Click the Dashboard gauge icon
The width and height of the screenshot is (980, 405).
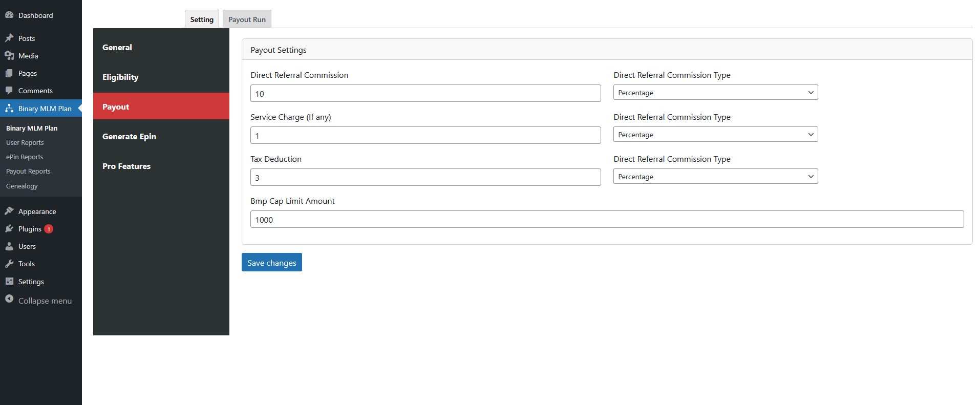pyautogui.click(x=9, y=15)
